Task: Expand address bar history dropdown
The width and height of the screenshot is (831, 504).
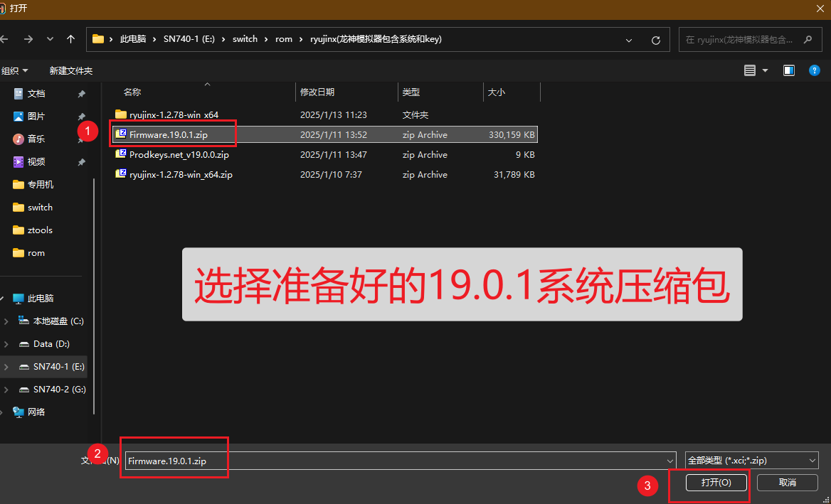Action: 629,41
